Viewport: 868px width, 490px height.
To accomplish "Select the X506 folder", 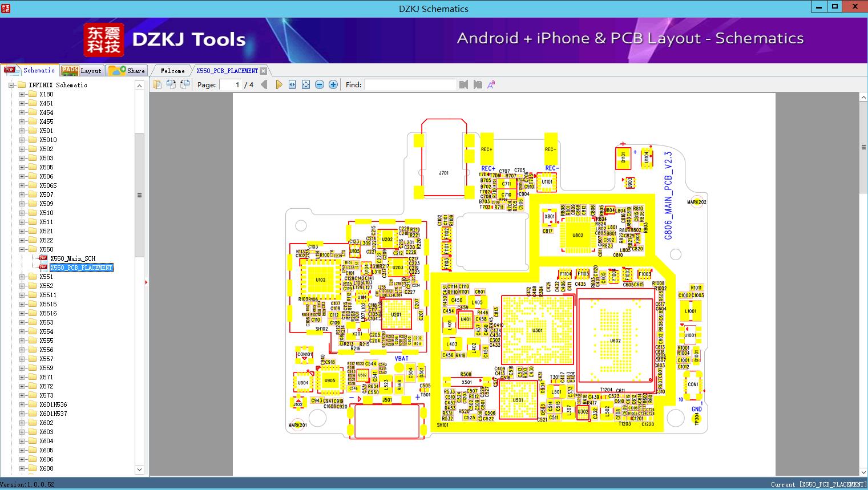I will (x=46, y=176).
